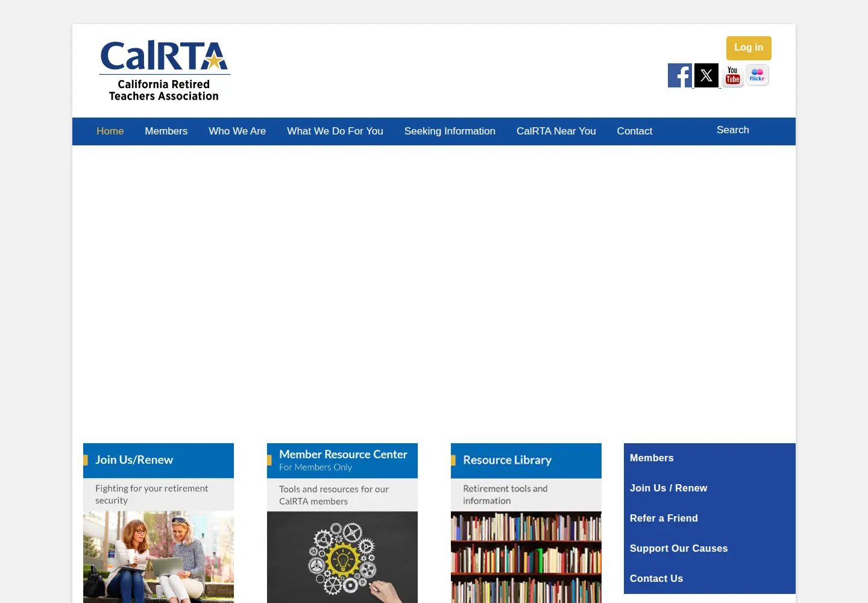Open the Who We Are menu
This screenshot has height=603, width=868.
click(237, 131)
